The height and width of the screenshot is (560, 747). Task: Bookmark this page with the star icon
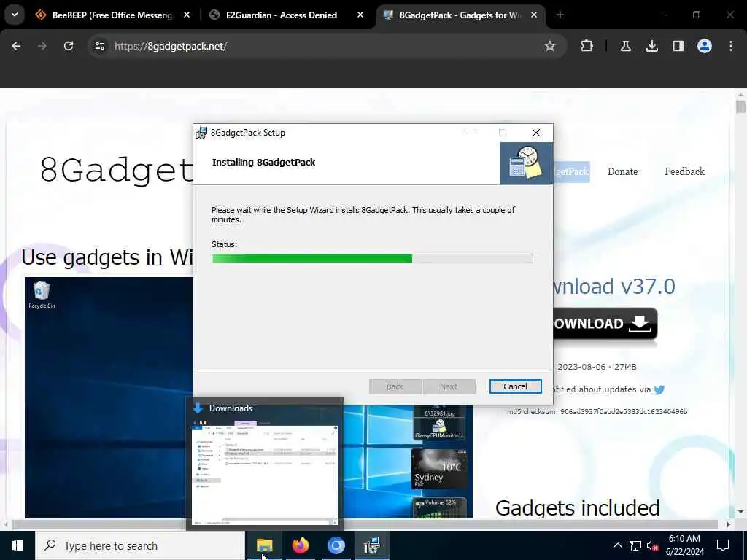point(550,46)
